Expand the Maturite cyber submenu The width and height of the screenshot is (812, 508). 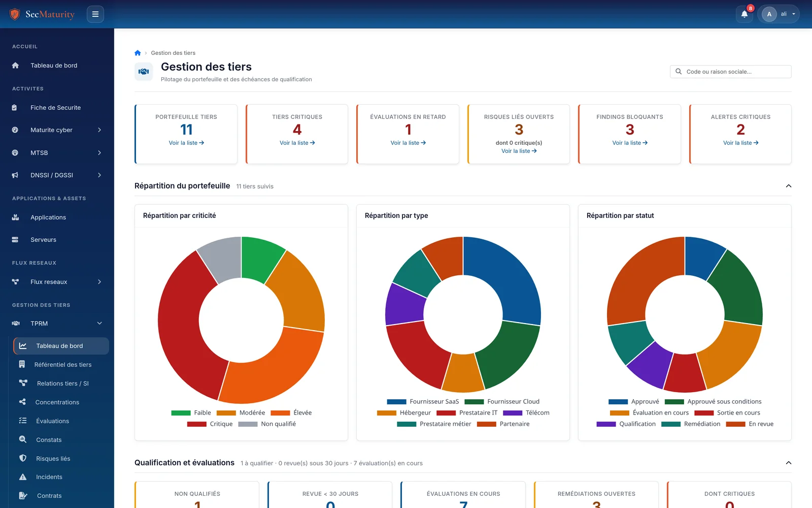click(99, 130)
